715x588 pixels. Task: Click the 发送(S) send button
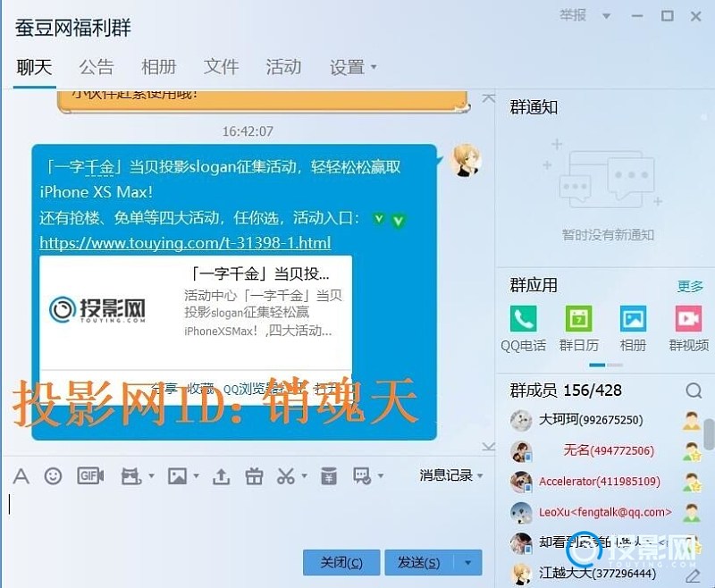click(418, 562)
